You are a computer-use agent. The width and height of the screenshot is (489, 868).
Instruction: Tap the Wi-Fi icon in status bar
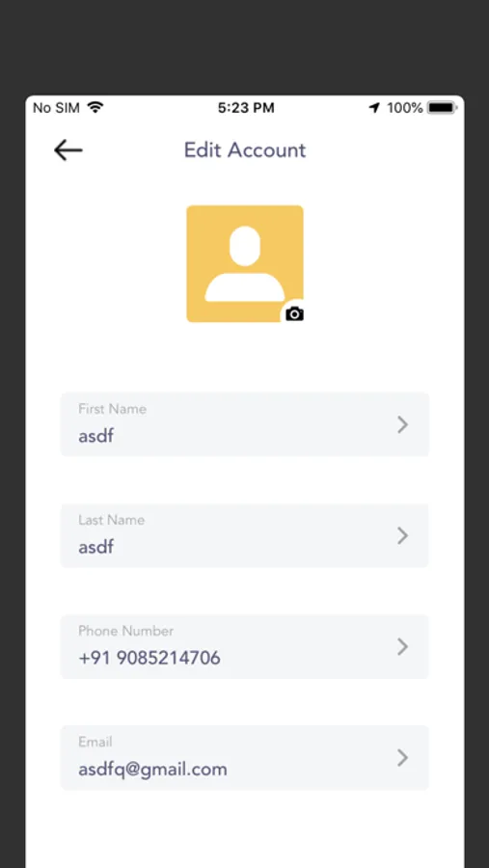pyautogui.click(x=95, y=107)
